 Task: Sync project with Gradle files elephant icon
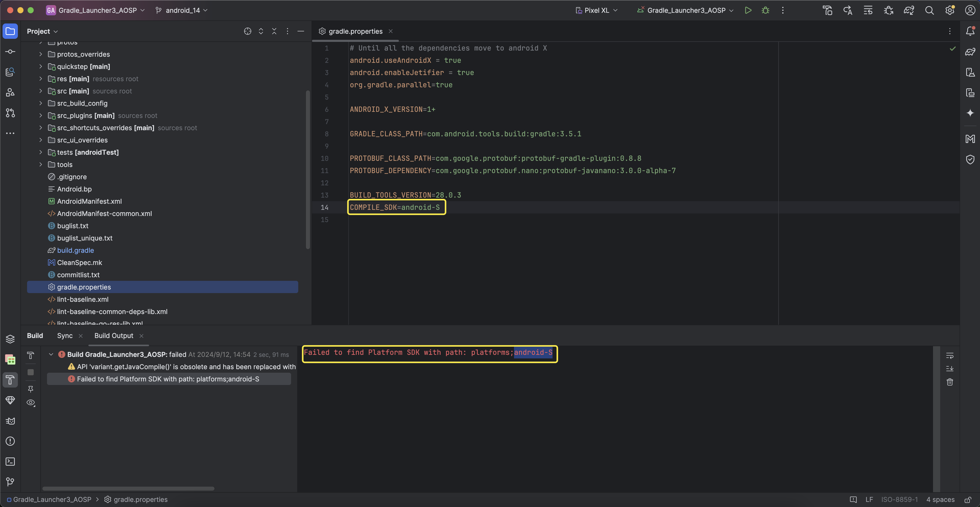click(x=909, y=10)
